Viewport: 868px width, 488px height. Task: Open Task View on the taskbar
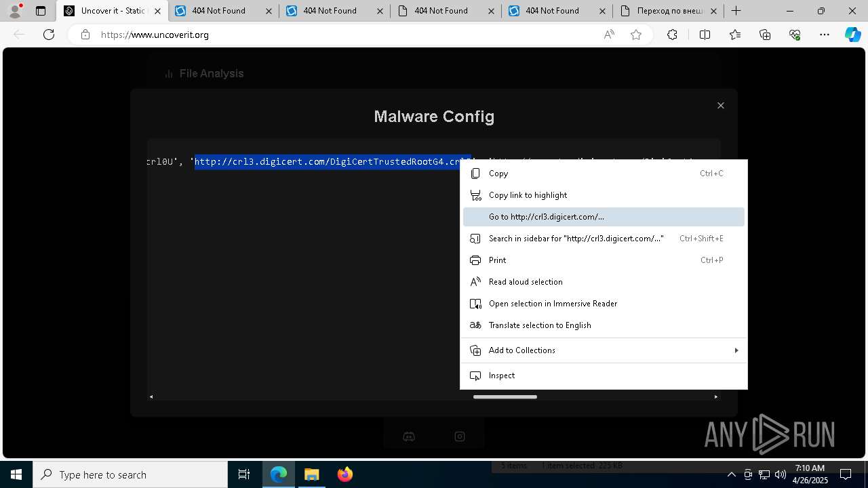(244, 474)
